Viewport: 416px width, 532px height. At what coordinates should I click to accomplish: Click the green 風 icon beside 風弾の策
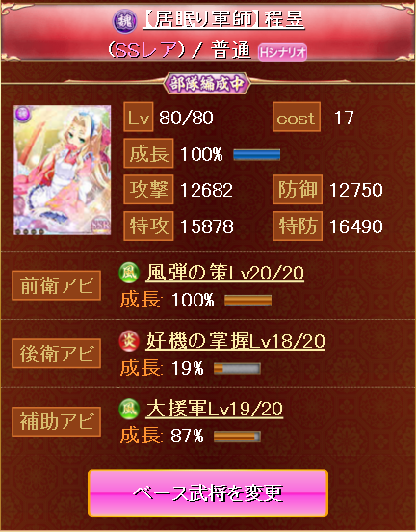point(129,273)
